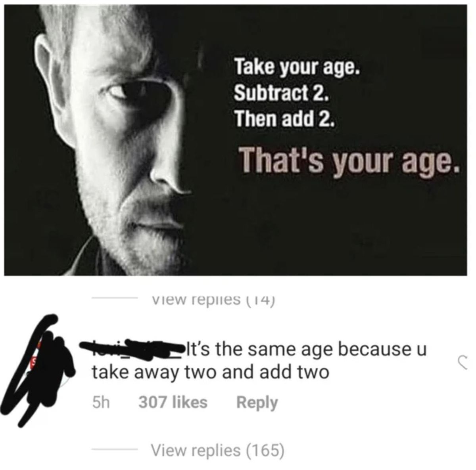Open the redacted username before the comment
This screenshot has height=470, width=476.
point(133,348)
